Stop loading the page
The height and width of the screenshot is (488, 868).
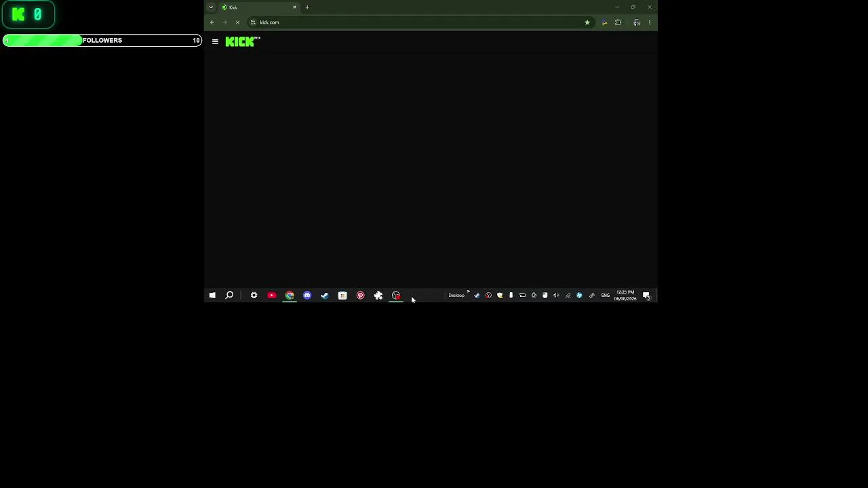[x=237, y=22]
